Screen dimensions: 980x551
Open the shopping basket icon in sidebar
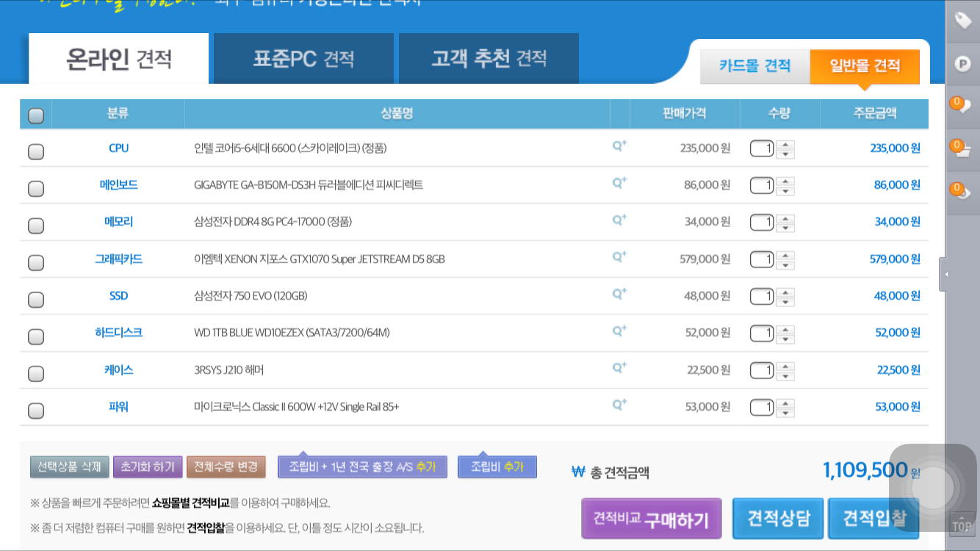point(961,148)
